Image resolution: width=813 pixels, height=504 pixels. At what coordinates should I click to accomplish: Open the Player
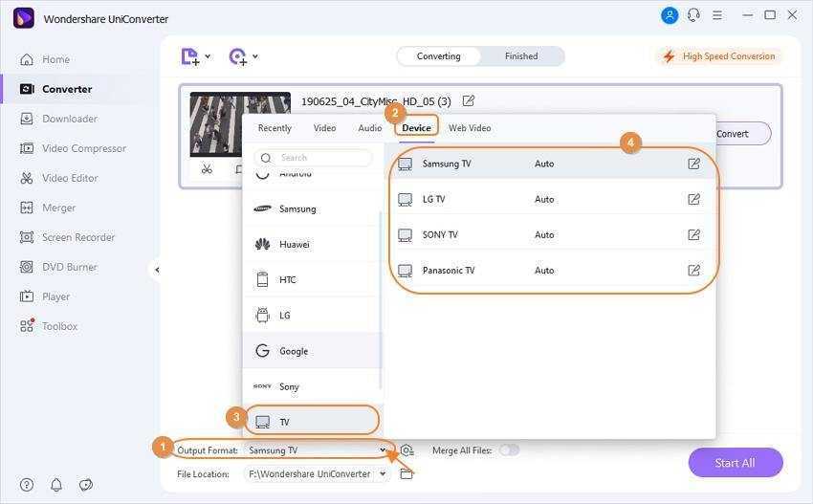[45, 296]
